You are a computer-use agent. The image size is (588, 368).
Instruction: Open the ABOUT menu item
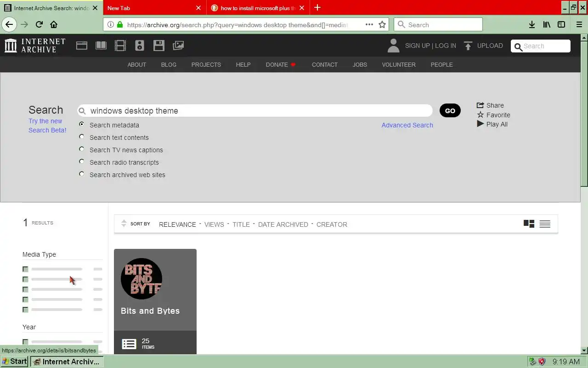(x=137, y=65)
